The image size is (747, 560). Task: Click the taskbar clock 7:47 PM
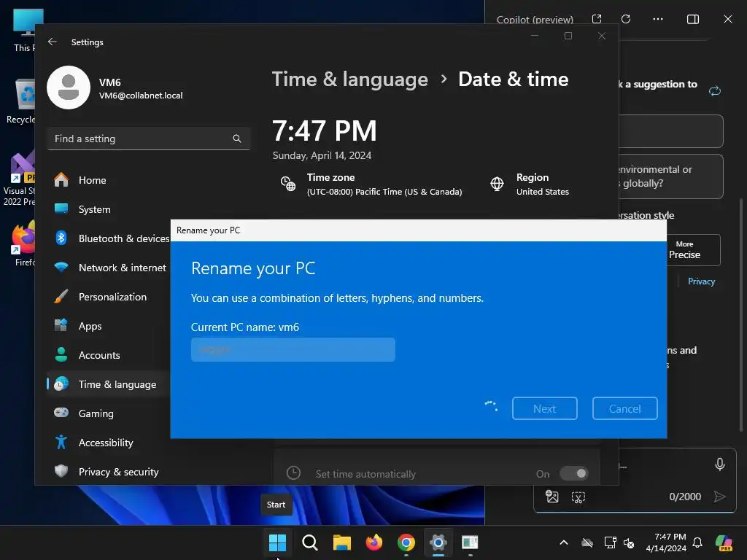pos(666,542)
